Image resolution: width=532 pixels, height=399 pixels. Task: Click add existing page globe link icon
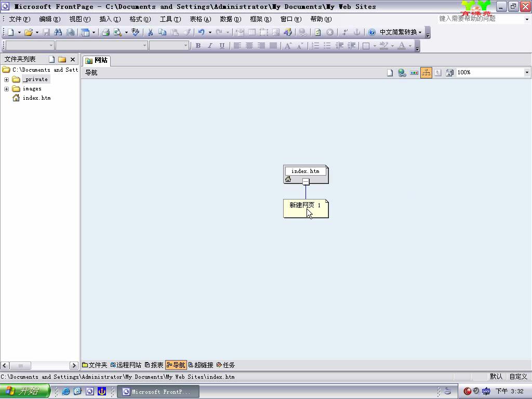[x=402, y=73]
